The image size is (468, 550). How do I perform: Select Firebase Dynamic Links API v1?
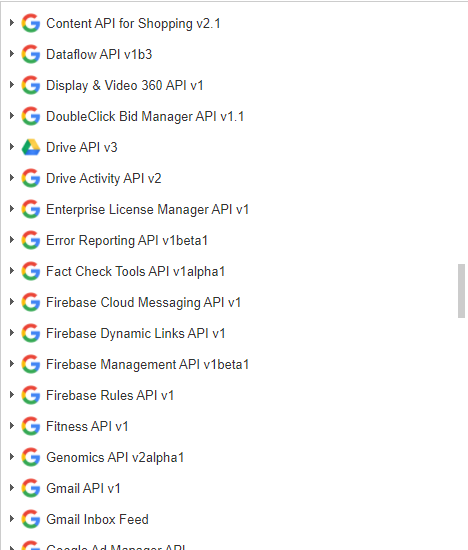click(135, 333)
